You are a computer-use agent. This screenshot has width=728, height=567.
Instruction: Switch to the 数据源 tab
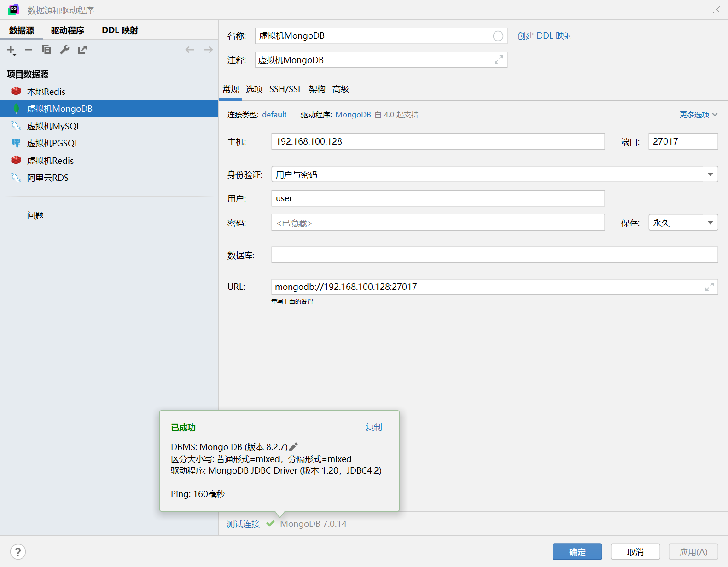[22, 30]
